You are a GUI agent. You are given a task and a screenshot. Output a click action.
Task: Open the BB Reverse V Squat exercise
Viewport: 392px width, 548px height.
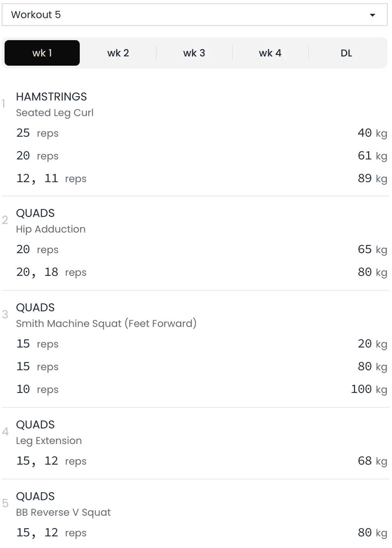[x=63, y=512]
